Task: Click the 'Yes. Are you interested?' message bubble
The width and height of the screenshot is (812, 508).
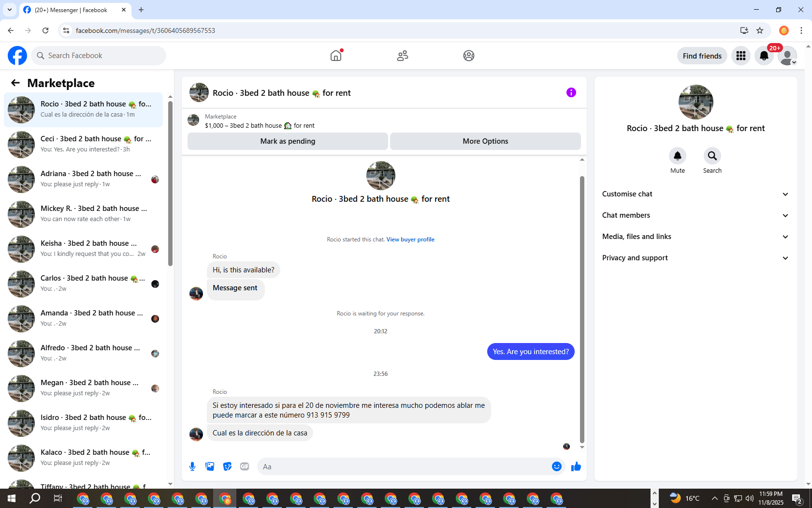Action: tap(531, 352)
